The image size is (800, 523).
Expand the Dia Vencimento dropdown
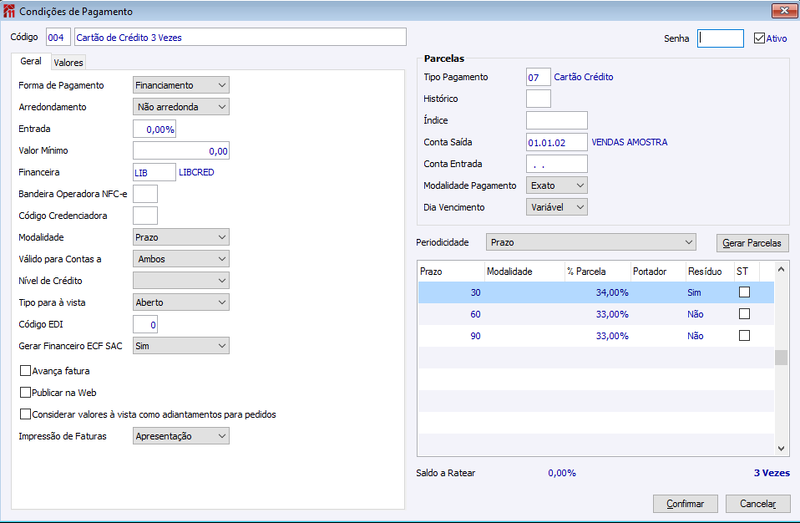click(x=556, y=207)
